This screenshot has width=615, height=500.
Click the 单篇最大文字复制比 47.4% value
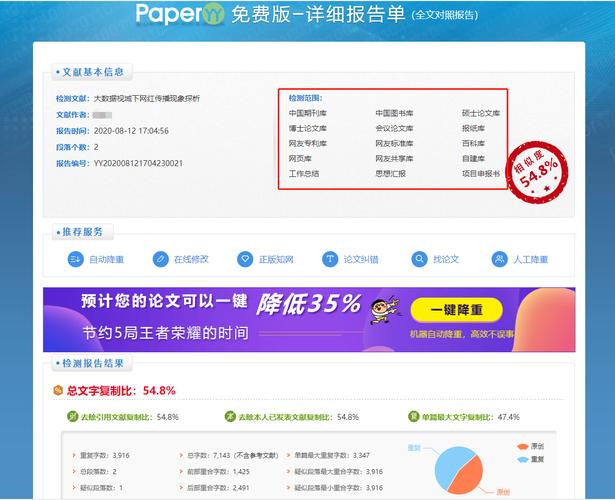(x=509, y=417)
